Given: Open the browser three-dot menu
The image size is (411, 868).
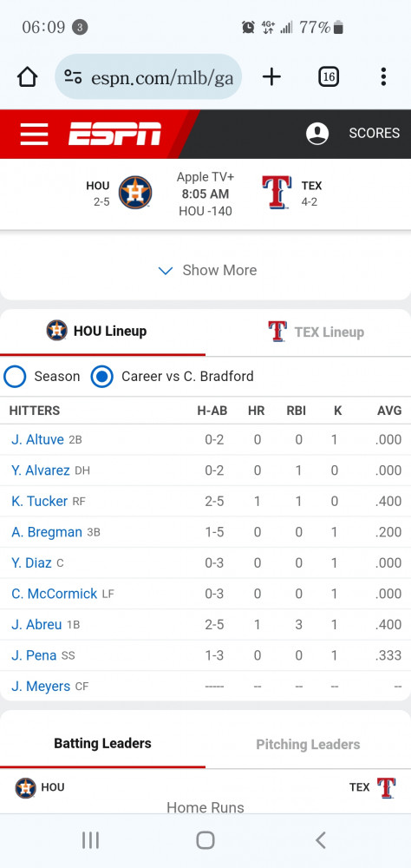Looking at the screenshot, I should tap(382, 77).
